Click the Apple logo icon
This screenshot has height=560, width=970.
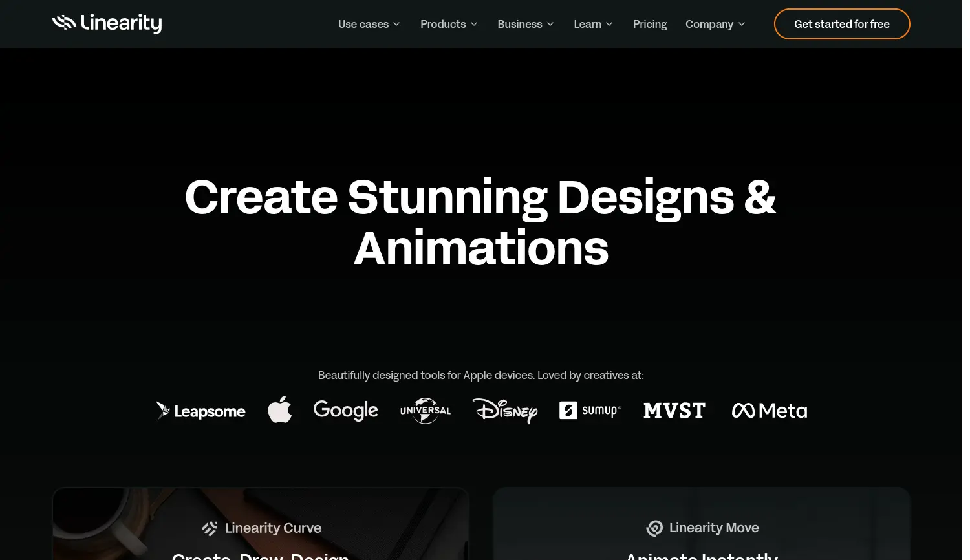click(280, 410)
